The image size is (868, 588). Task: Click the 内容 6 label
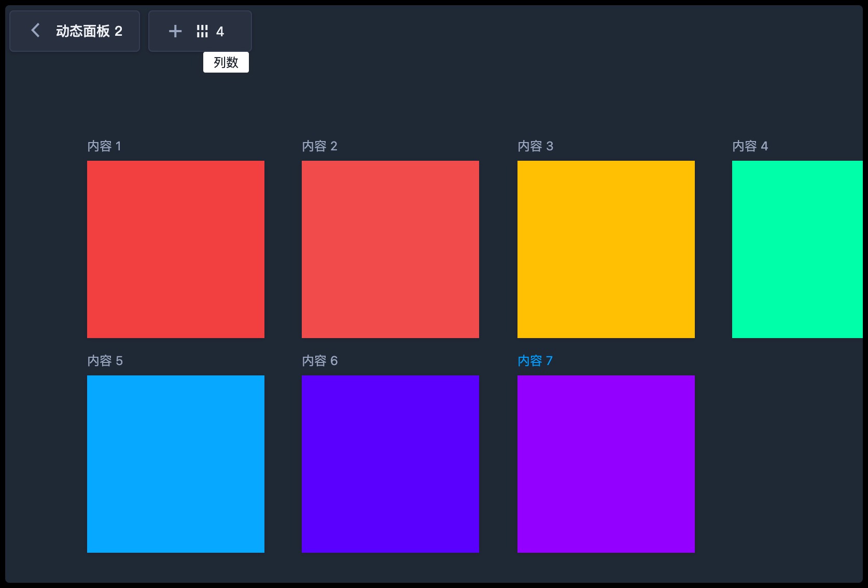[319, 361]
